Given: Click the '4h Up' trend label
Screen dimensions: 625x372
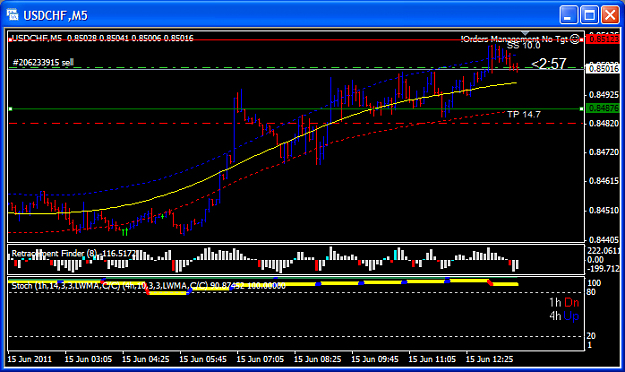Looking at the screenshot, I should 564,316.
